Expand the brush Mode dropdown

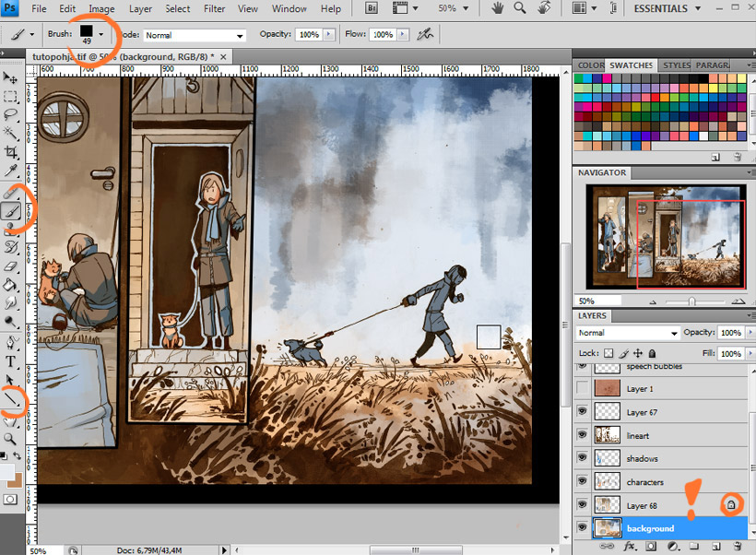[195, 35]
